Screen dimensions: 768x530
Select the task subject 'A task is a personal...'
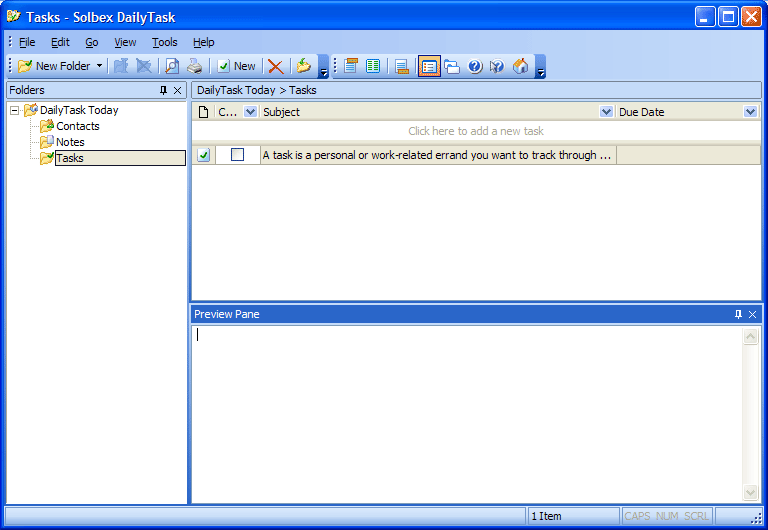437,155
